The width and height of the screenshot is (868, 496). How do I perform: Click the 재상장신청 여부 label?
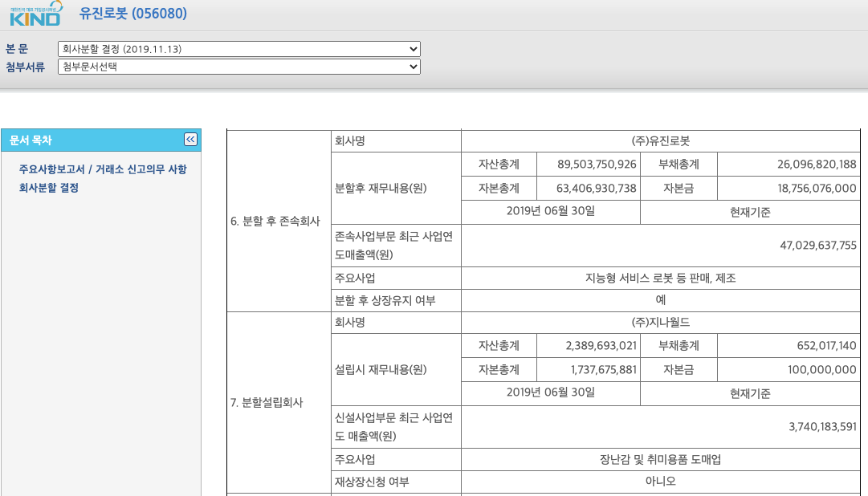(x=372, y=482)
